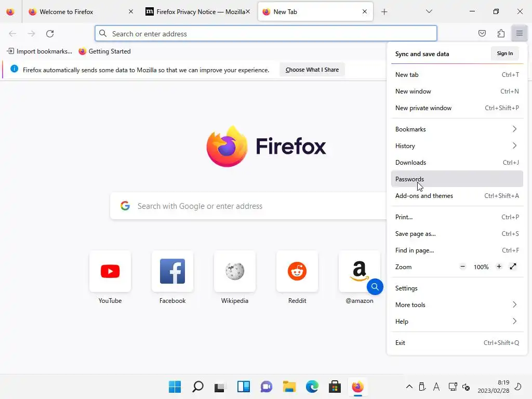The height and width of the screenshot is (399, 532).
Task: Increase zoom with the plus button
Action: coord(499,267)
